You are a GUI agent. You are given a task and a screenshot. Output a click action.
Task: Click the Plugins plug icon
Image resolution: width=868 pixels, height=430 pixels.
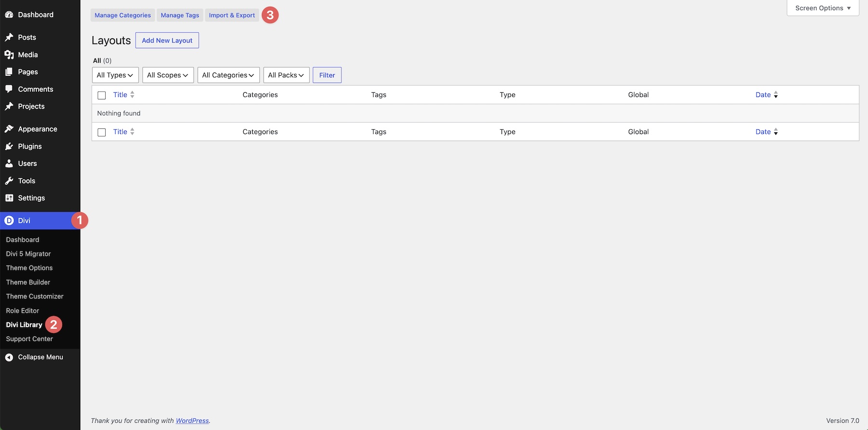(x=9, y=146)
